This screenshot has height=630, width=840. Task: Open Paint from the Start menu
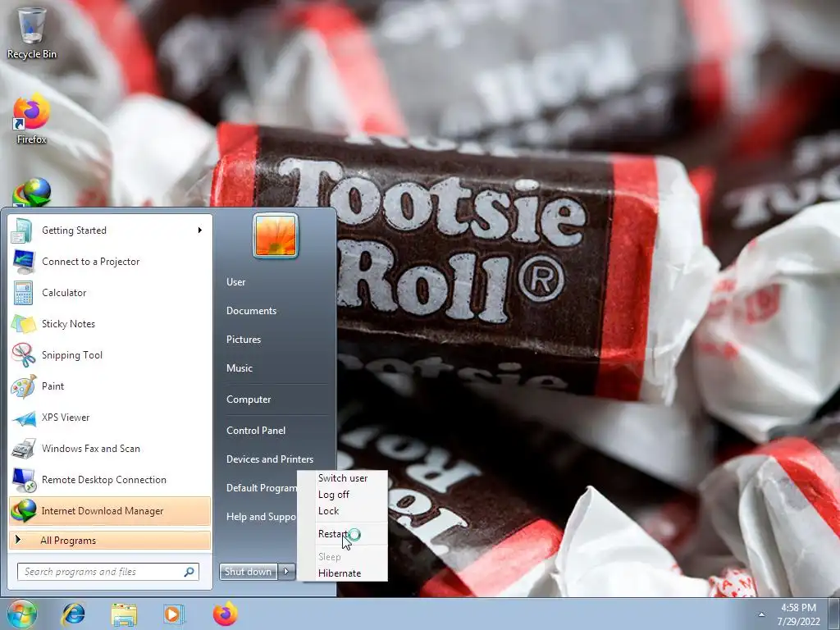(109, 386)
